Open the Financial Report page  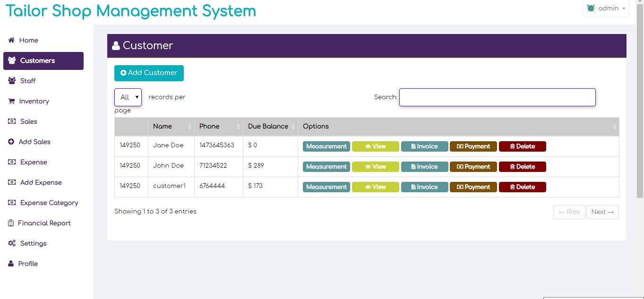tap(40, 223)
